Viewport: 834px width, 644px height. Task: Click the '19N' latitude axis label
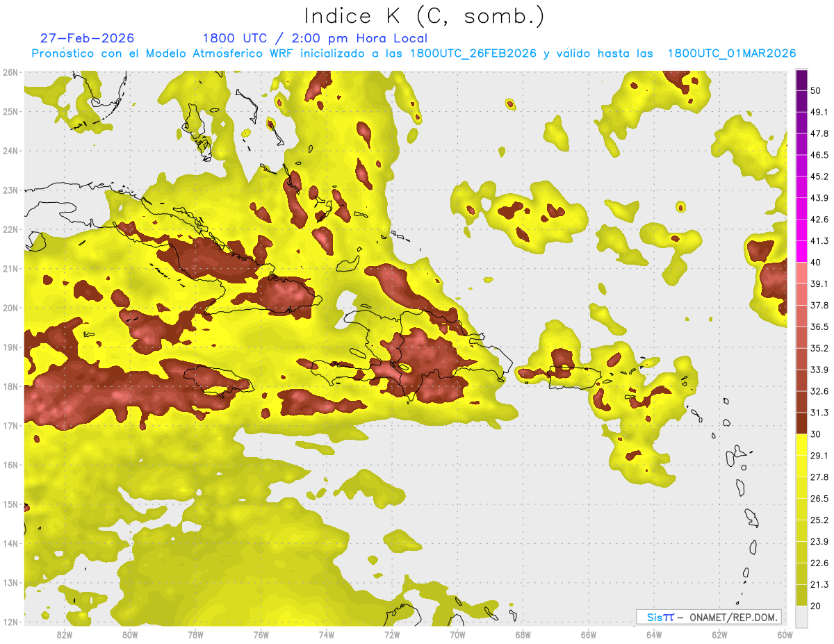(10, 347)
